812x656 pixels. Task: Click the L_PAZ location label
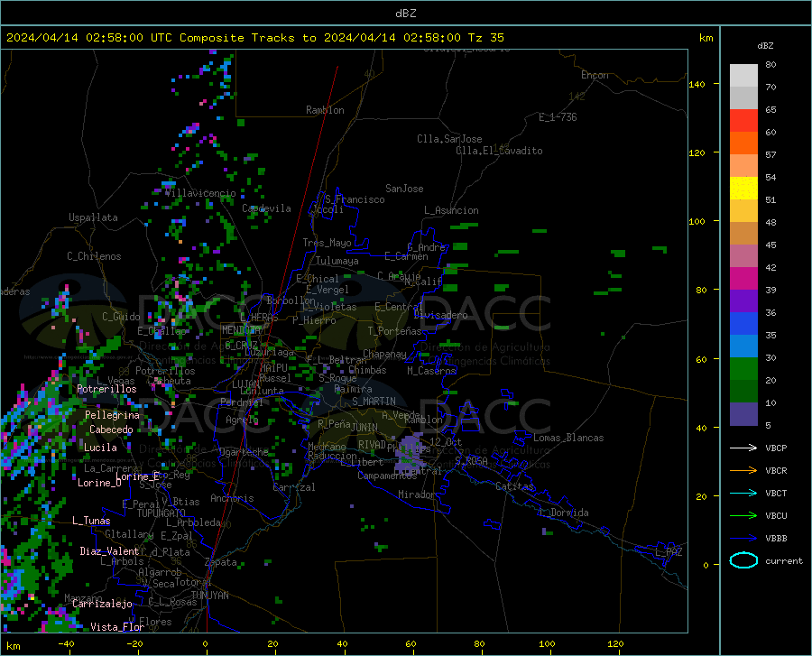(x=669, y=552)
